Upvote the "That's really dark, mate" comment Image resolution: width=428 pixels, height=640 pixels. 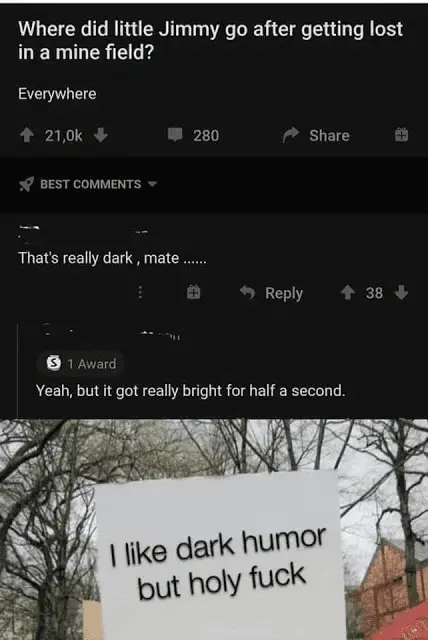348,292
